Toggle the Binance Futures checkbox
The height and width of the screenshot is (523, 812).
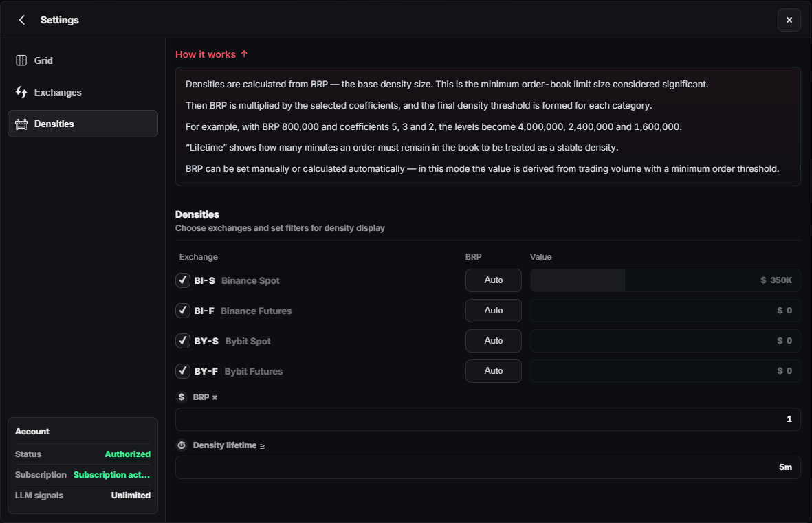pos(183,311)
